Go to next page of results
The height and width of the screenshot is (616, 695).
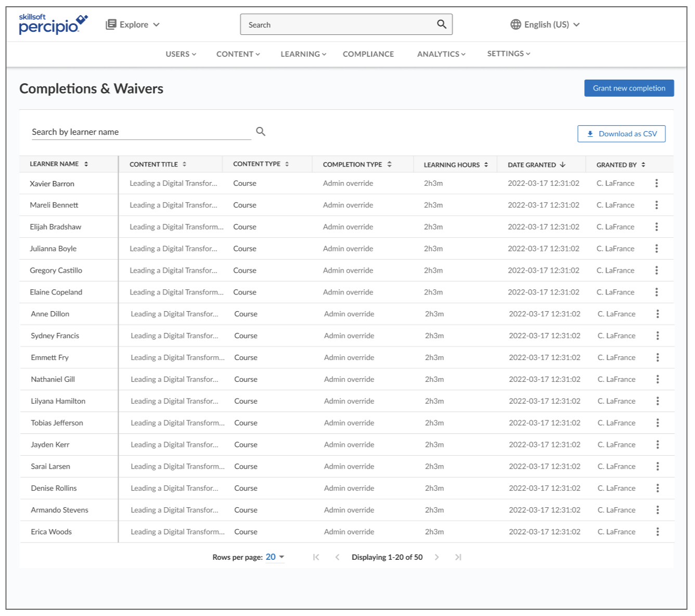pyautogui.click(x=436, y=557)
